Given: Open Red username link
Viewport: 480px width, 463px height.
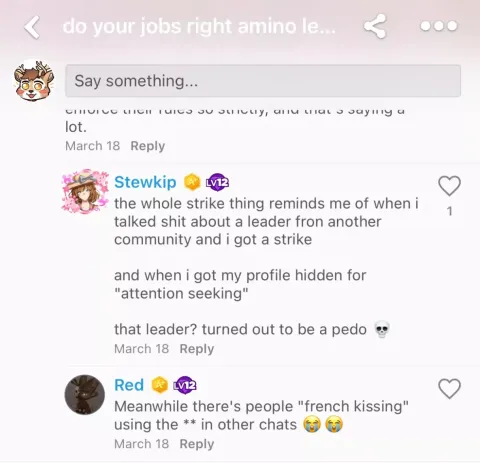Looking at the screenshot, I should click(129, 385).
